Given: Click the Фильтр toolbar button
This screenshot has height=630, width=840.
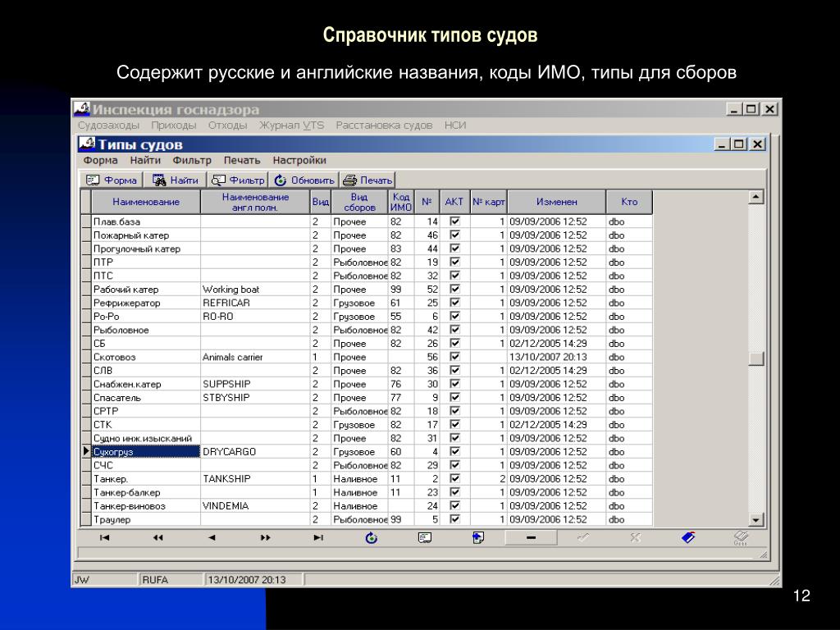Looking at the screenshot, I should coord(238,180).
